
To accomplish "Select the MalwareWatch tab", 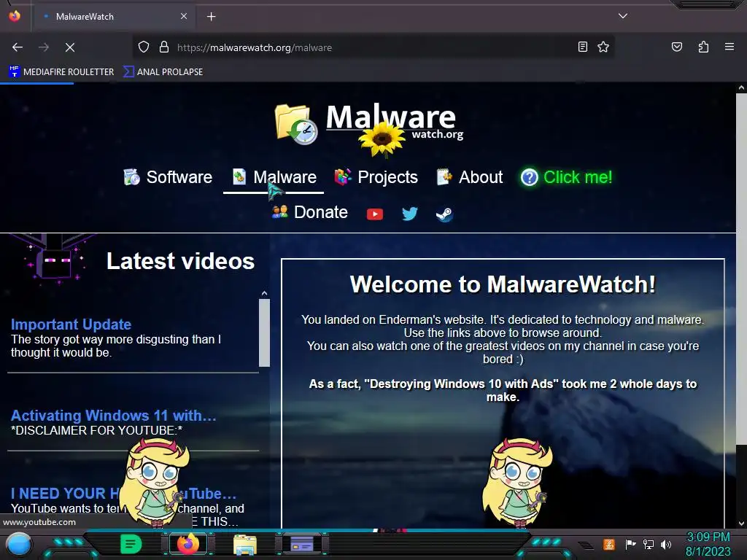I will (113, 17).
